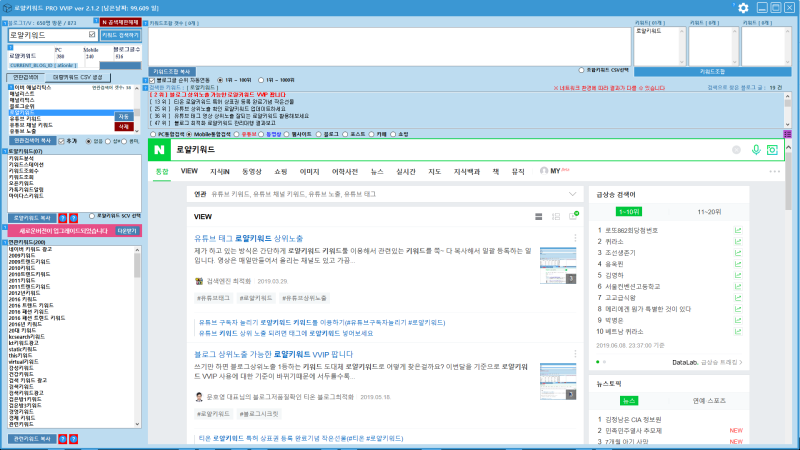Click help icon beside 키워드조합 갯수 label
Viewport: 800px width, 450px height.
(145, 23)
